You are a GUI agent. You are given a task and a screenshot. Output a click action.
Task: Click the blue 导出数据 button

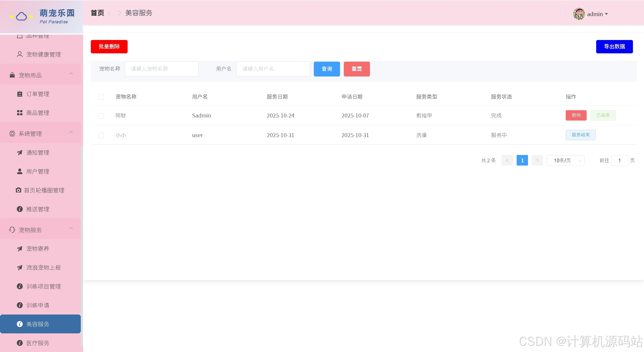pos(614,47)
